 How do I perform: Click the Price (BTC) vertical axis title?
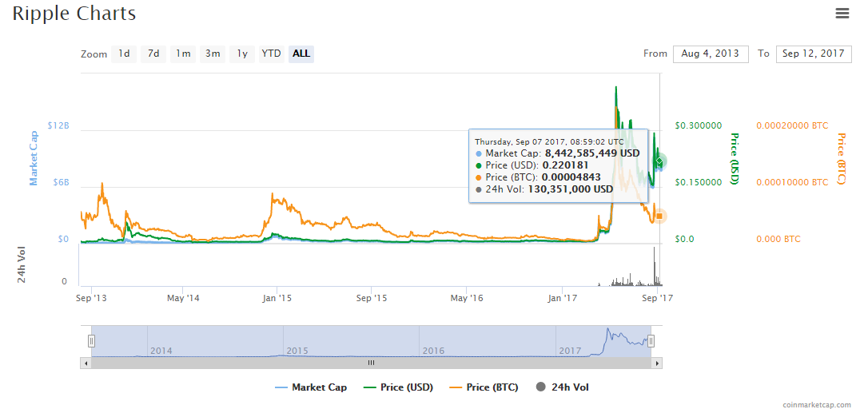coord(842,158)
